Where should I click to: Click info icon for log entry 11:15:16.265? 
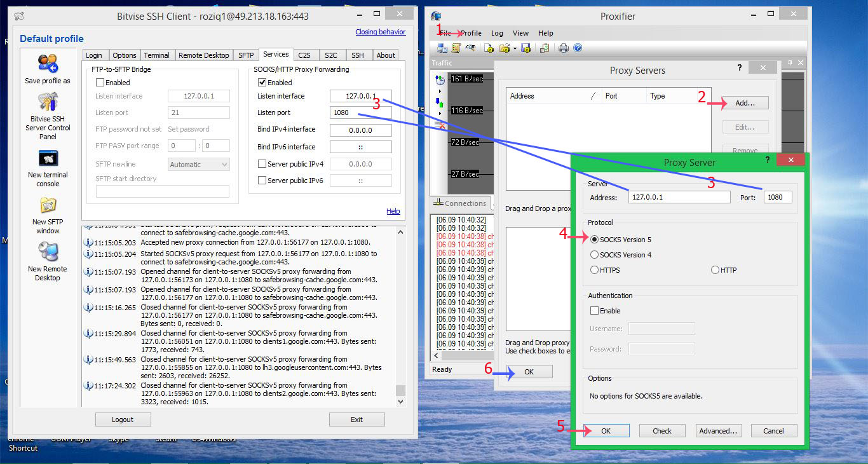(88, 307)
